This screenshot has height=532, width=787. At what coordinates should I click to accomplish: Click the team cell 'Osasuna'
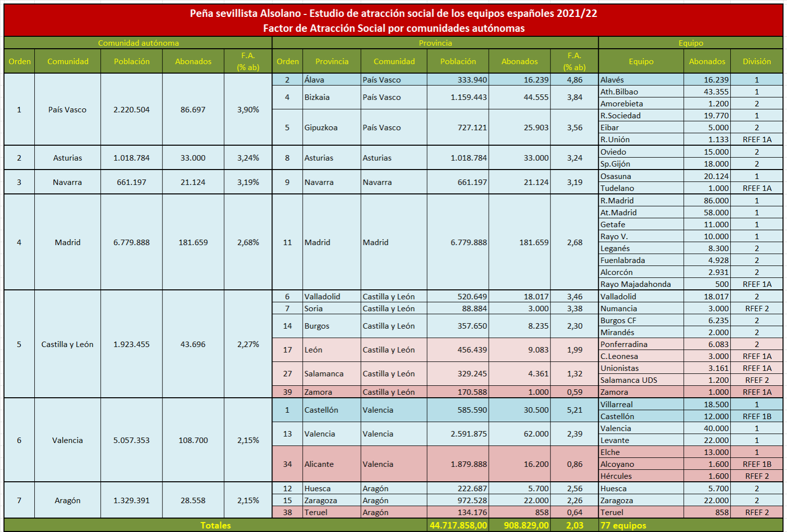641,176
